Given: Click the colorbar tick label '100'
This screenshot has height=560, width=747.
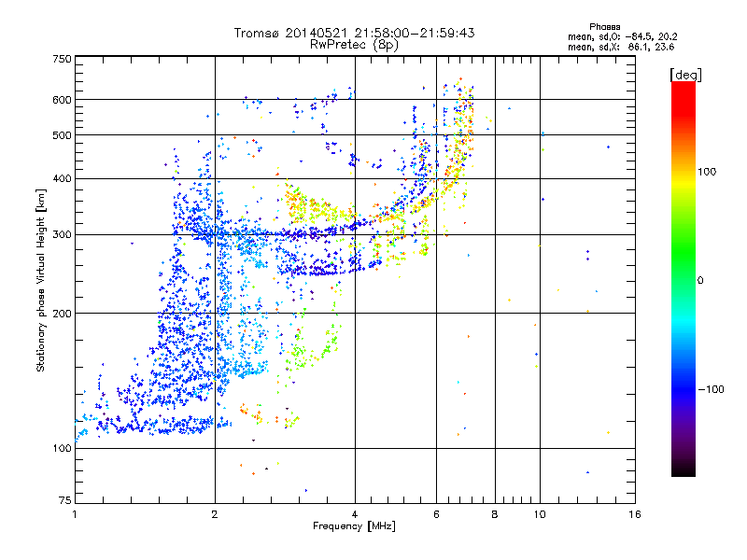Looking at the screenshot, I should pos(707,172).
